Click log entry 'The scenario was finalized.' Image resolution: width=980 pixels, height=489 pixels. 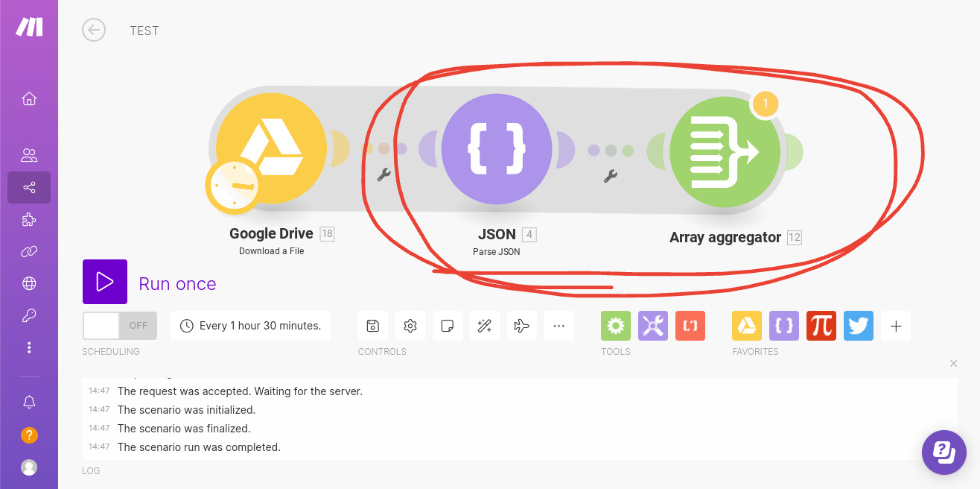(184, 429)
